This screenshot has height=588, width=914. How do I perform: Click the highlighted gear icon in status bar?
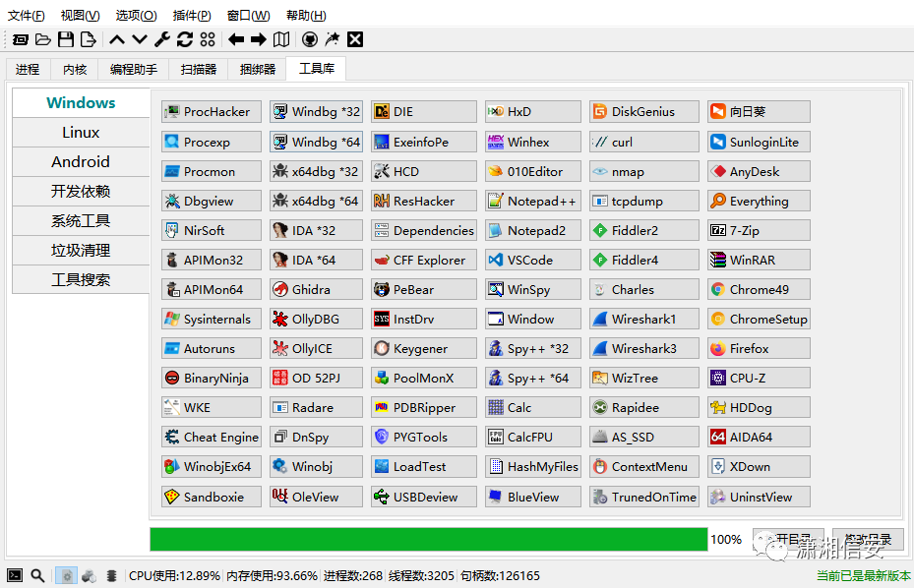click(67, 576)
